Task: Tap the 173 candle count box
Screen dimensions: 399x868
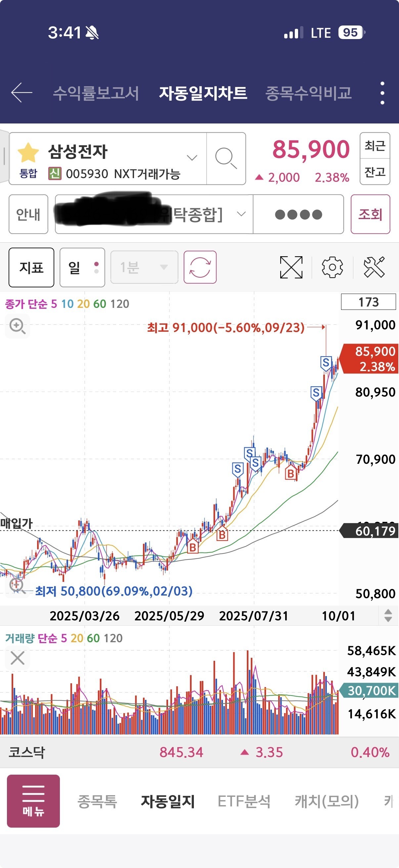Action: click(368, 302)
